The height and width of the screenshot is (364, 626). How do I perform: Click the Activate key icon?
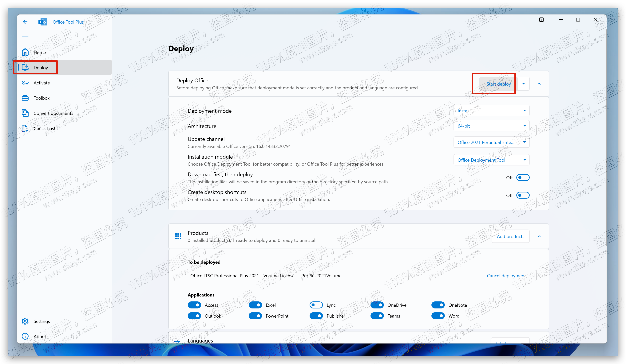coord(25,83)
